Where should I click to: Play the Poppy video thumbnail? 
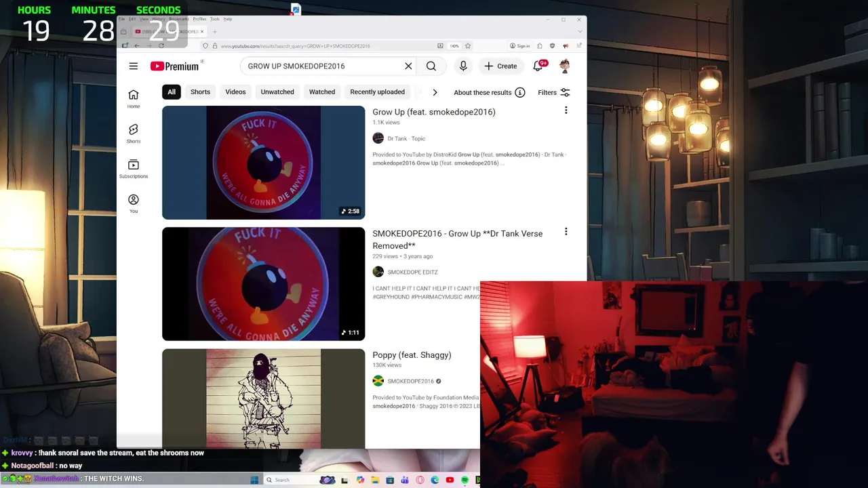[263, 399]
